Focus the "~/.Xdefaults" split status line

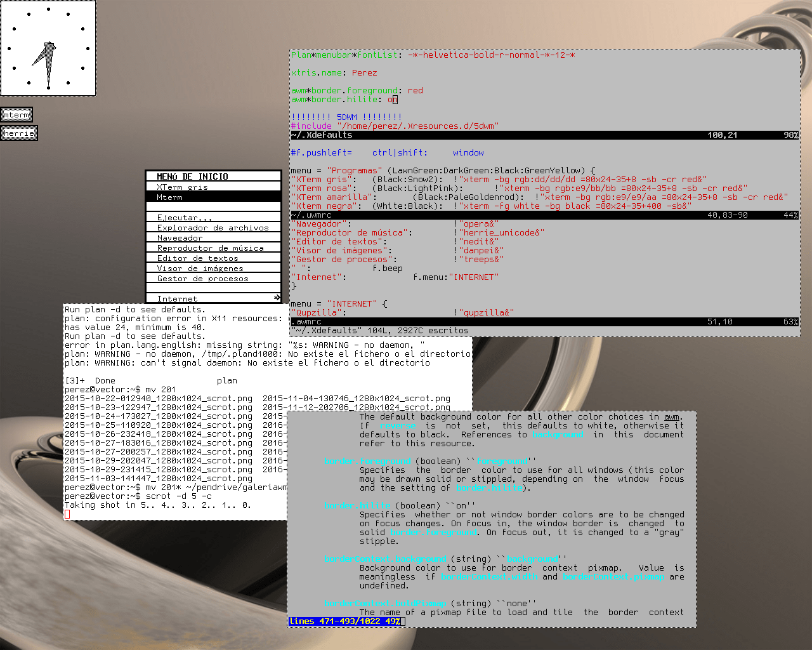[x=545, y=135]
